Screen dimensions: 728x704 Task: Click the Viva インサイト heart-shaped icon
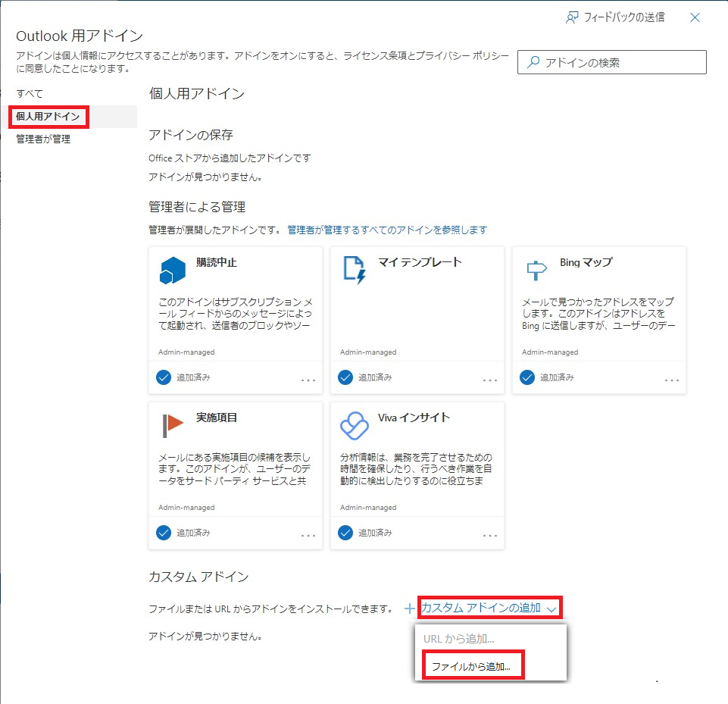[x=355, y=426]
